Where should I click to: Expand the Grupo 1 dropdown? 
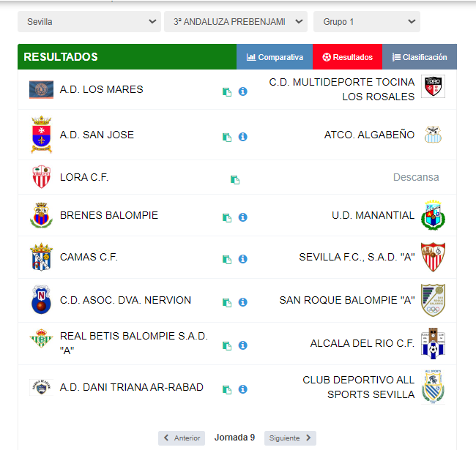pyautogui.click(x=366, y=22)
